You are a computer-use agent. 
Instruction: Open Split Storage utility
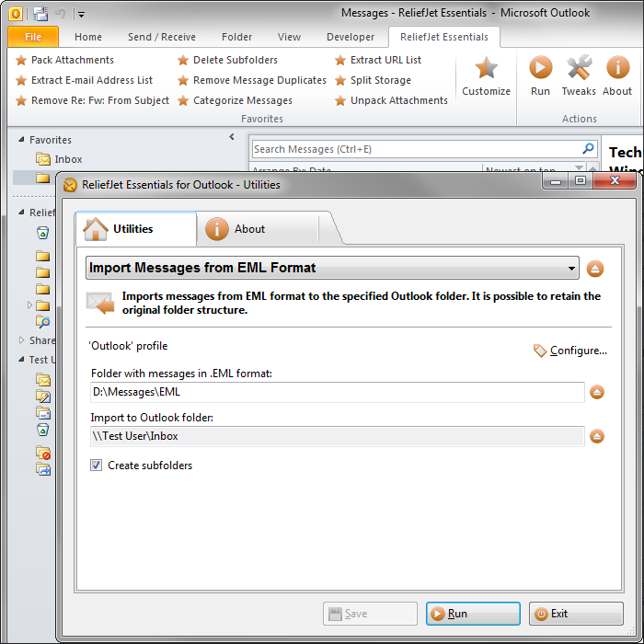coord(373,80)
